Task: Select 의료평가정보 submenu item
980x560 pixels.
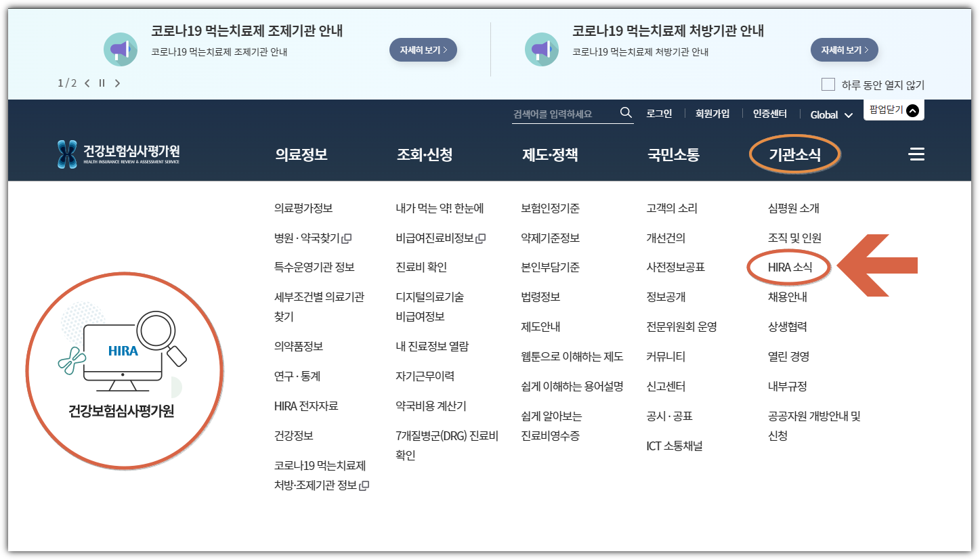Action: point(303,209)
